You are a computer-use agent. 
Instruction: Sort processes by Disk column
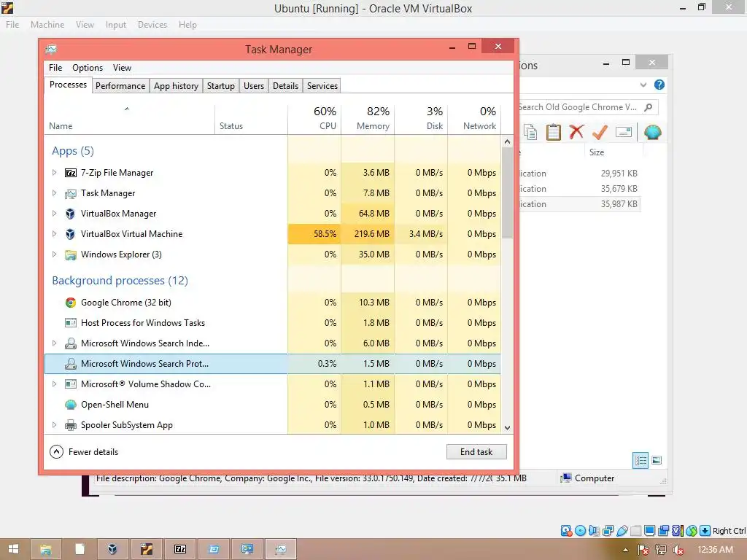pos(421,118)
